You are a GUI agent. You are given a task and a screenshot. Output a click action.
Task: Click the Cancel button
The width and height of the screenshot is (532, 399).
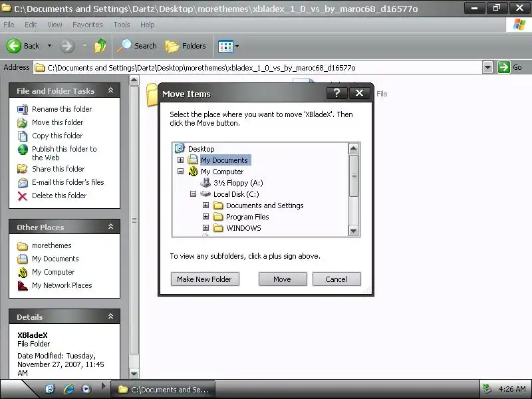[x=336, y=279]
